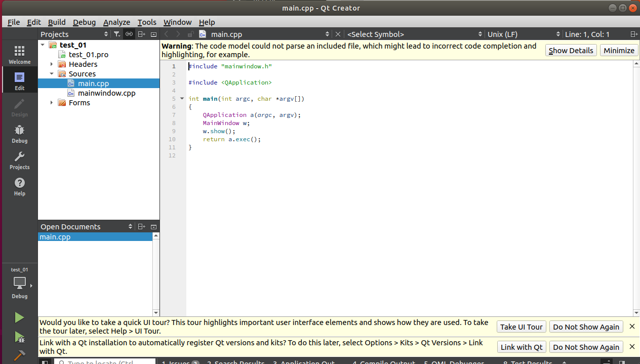Click Take UI Tour button
This screenshot has width=640, height=364.
click(521, 327)
